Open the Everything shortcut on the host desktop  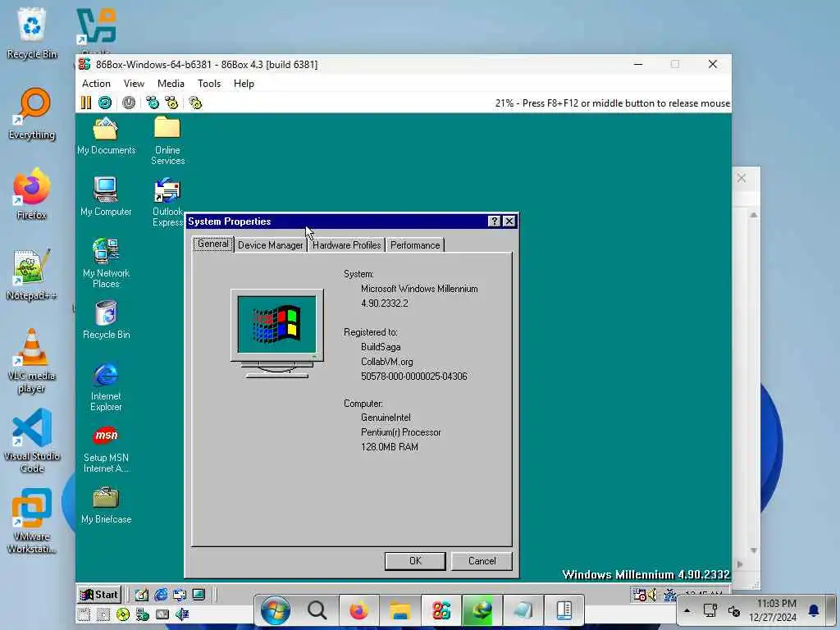pyautogui.click(x=32, y=114)
